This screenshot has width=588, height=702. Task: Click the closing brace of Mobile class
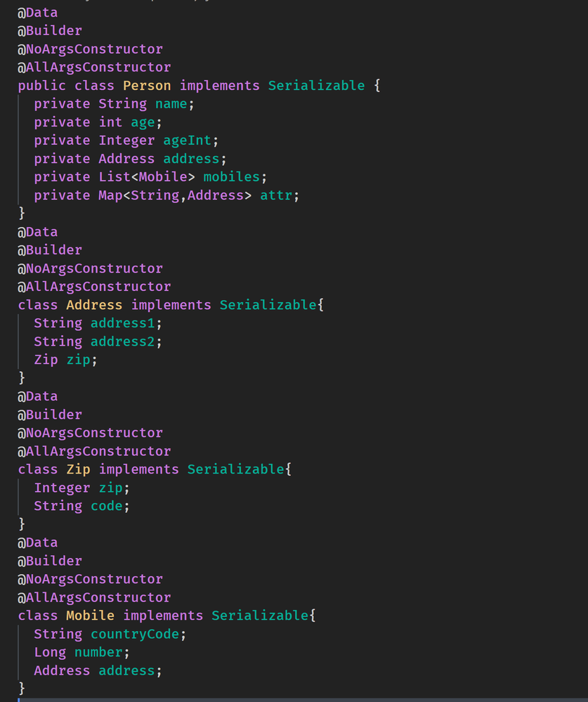(22, 688)
